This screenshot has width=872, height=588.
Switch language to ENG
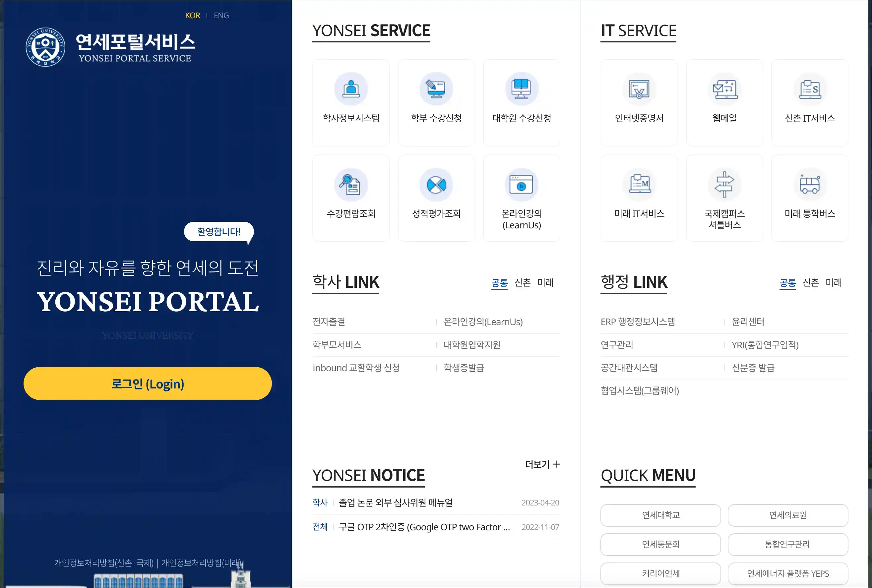221,15
